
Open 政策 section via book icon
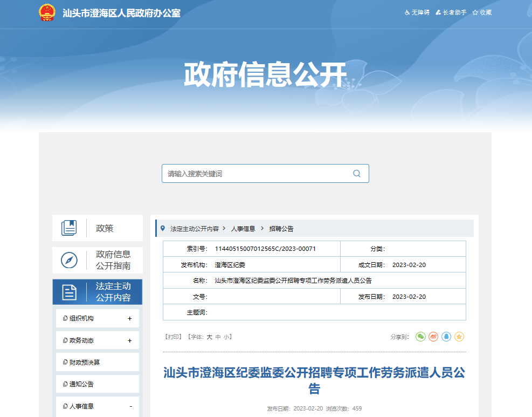69,228
